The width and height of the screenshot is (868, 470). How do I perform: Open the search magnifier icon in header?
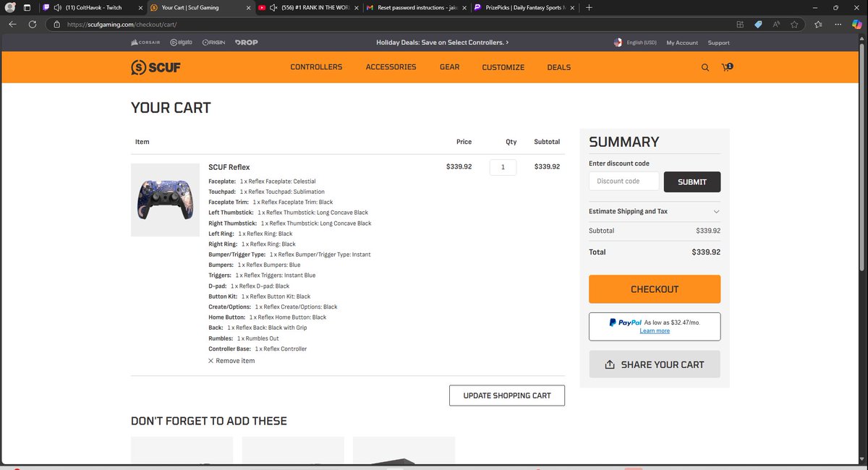(x=705, y=67)
